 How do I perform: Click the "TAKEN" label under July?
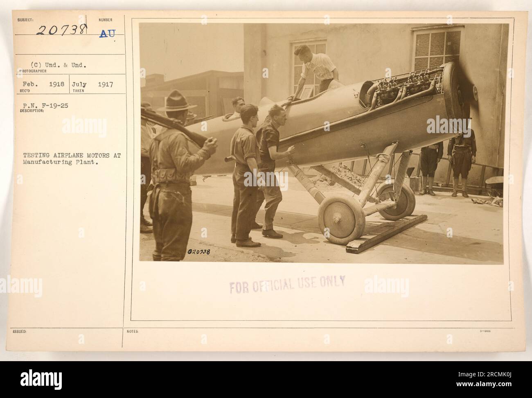pos(79,91)
